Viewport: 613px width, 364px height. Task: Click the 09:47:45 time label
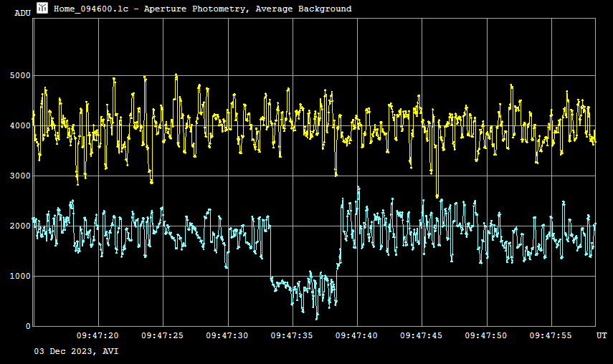pos(421,335)
